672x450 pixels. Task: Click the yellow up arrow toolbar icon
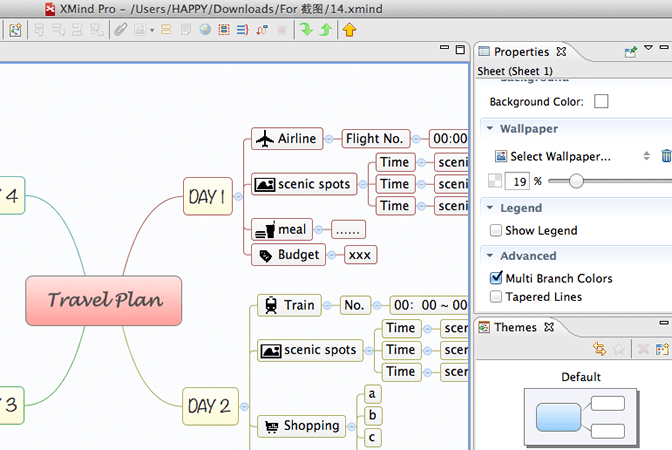349,30
